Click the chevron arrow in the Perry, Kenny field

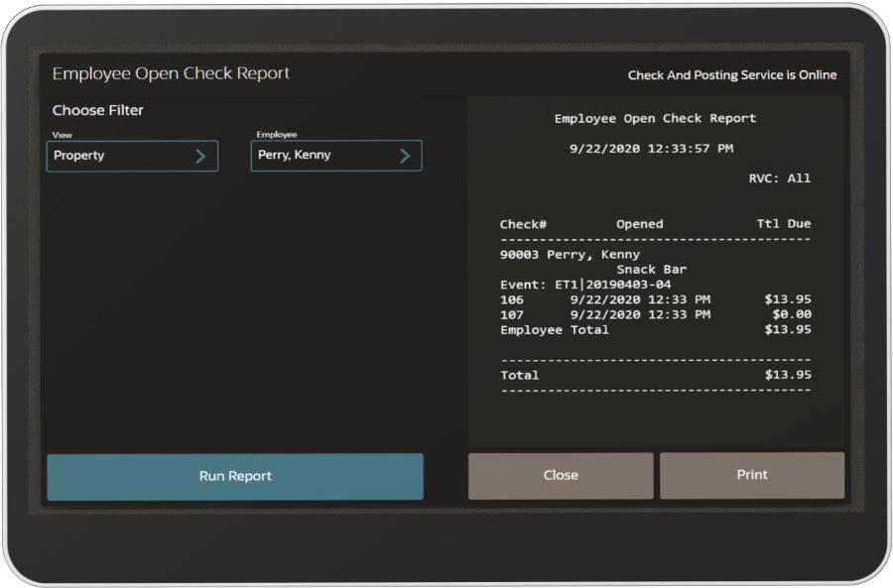tap(405, 156)
